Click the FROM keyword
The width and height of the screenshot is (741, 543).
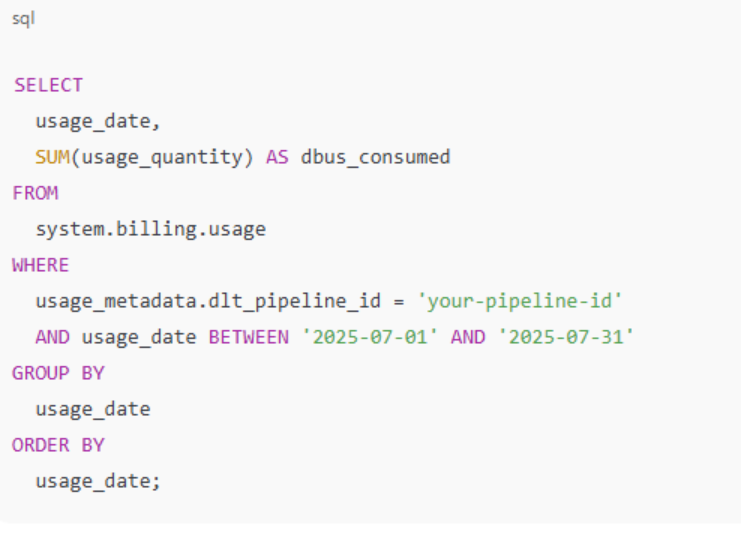[35, 193]
